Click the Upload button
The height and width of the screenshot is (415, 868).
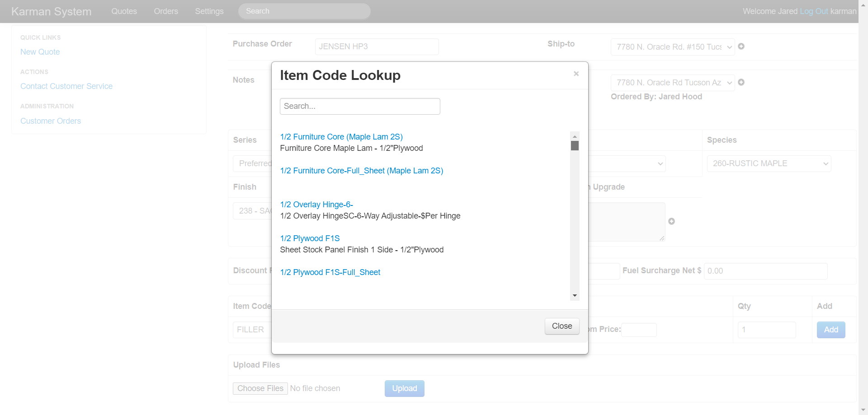click(x=405, y=388)
